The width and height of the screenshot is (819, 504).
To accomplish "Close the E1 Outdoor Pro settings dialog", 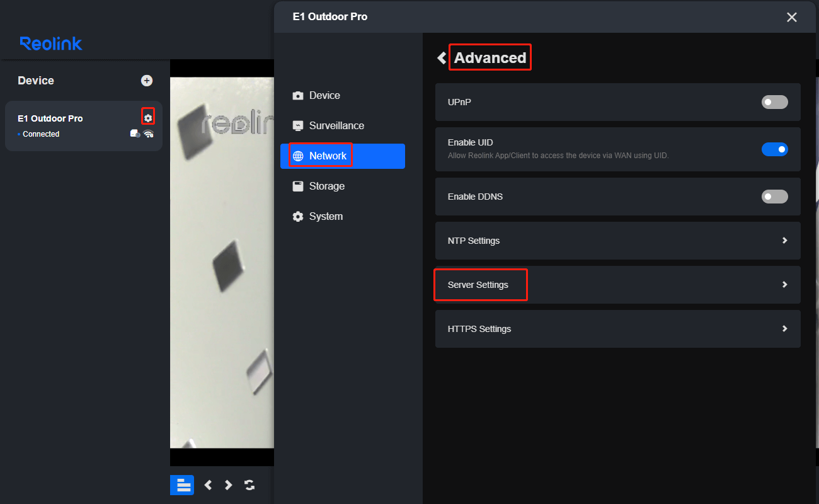I will pos(792,17).
